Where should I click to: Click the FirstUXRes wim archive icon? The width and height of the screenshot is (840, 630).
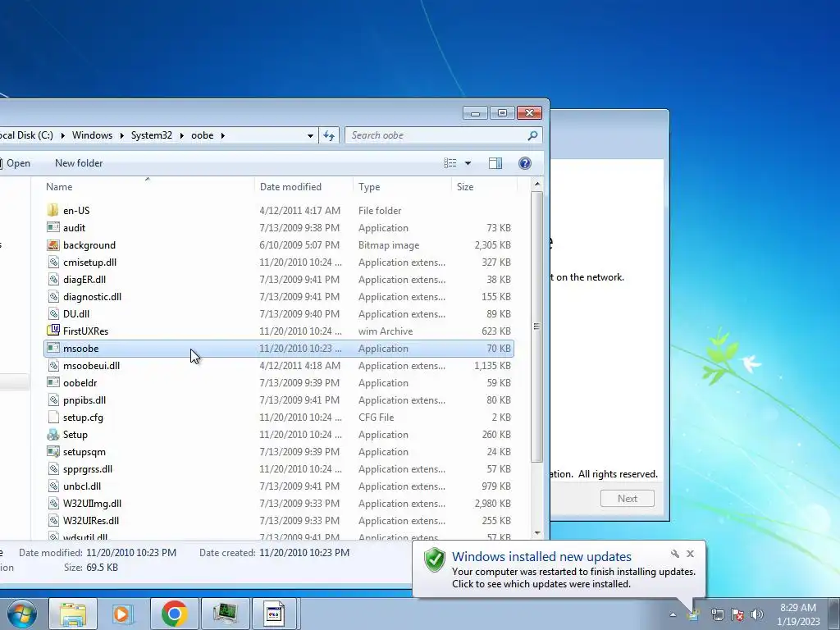(53, 331)
